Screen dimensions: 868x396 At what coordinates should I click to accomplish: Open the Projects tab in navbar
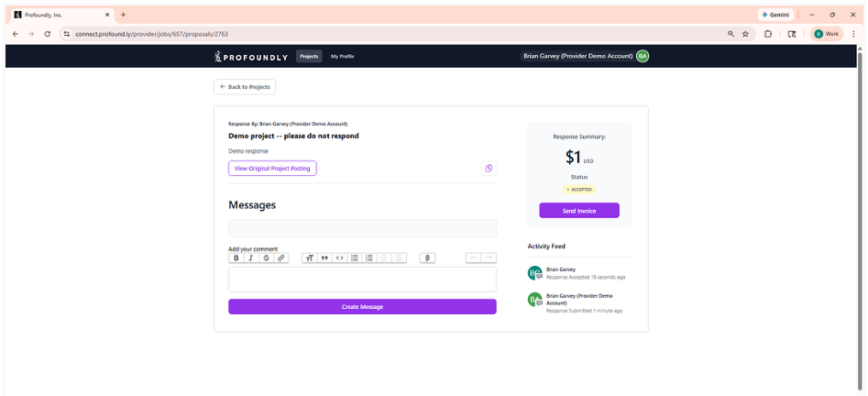(x=309, y=56)
